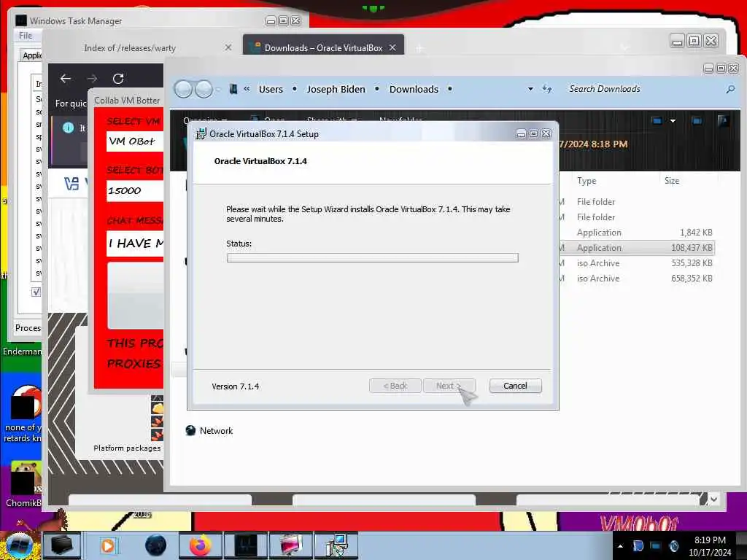
Task: Click the magnifier search icon in Explorer
Action: 730,89
